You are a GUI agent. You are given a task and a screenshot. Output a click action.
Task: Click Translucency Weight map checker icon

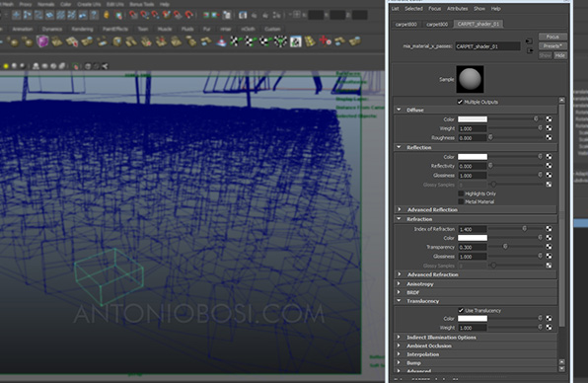549,328
